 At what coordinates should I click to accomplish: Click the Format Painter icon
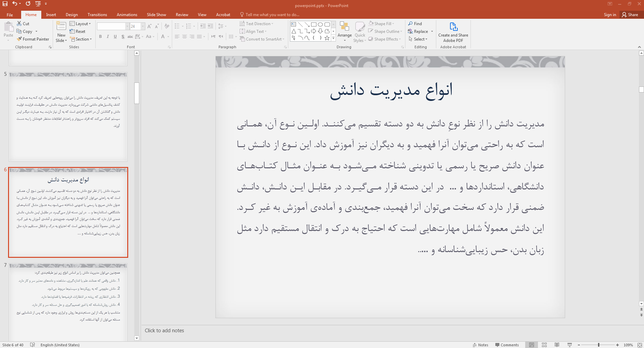point(19,39)
